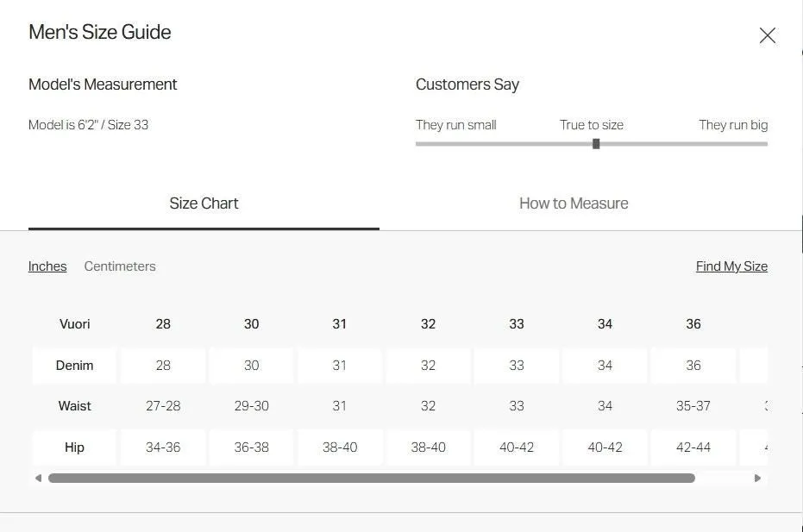Viewport: 803px width, 532px height.
Task: Click the Hip 34-36 cell
Action: [x=163, y=448]
